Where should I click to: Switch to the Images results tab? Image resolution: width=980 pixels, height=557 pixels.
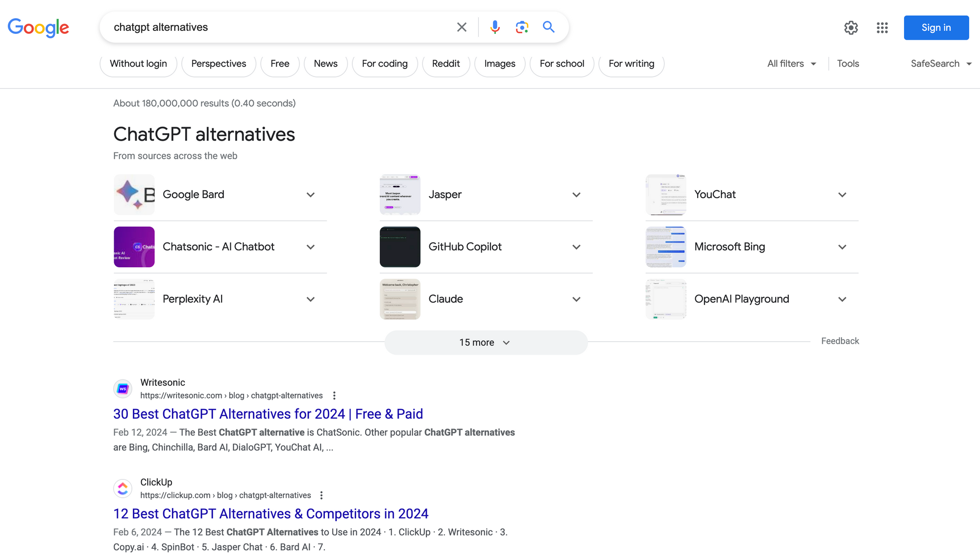pos(499,63)
